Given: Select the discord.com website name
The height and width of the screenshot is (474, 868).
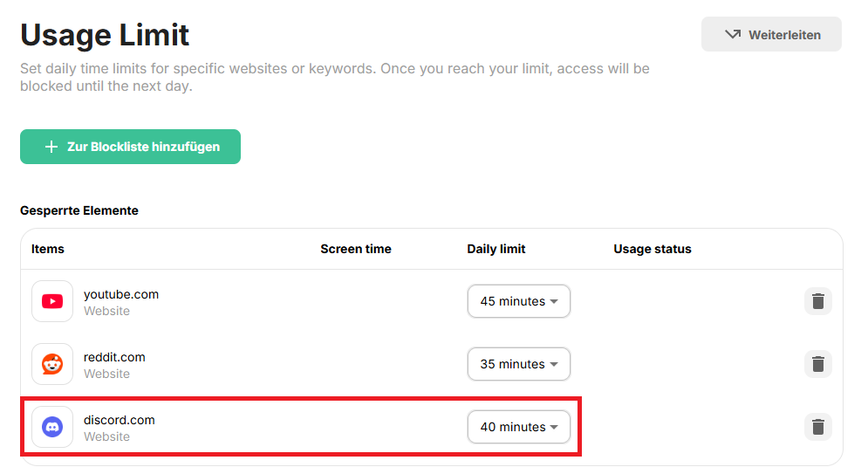Looking at the screenshot, I should (x=119, y=420).
